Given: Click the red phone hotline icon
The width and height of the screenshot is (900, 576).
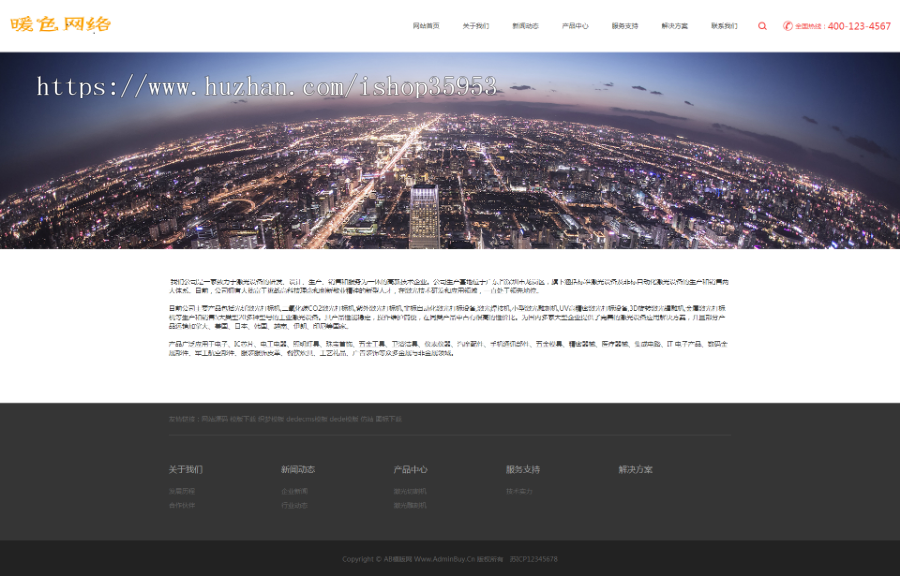Looking at the screenshot, I should click(788, 26).
